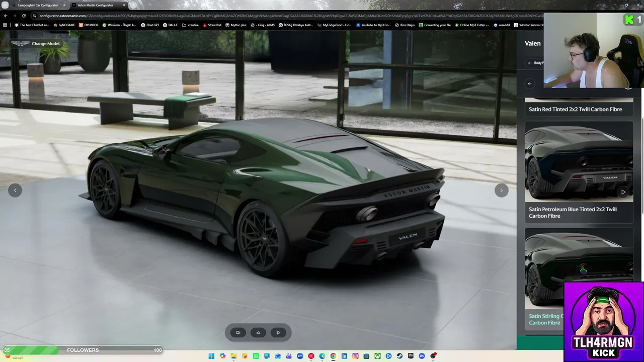Open Zoom from the taskbar
Screen dimensions: 644x362
[x=300, y=356]
